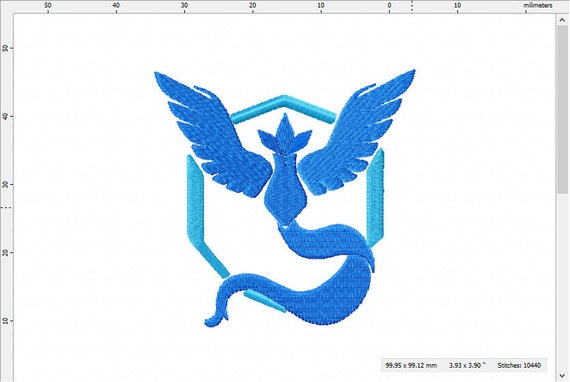
Task: Click the 50 mark on left ruler
Action: [x=5, y=48]
